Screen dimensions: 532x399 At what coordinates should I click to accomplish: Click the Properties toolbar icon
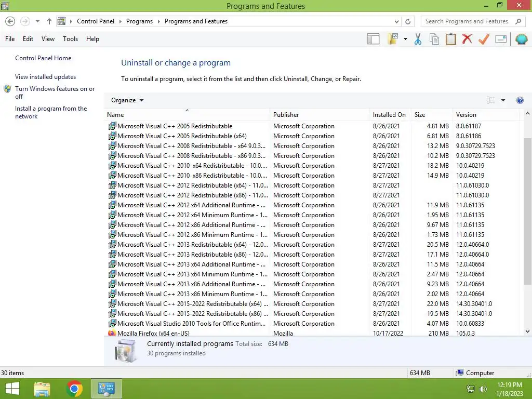pyautogui.click(x=501, y=39)
